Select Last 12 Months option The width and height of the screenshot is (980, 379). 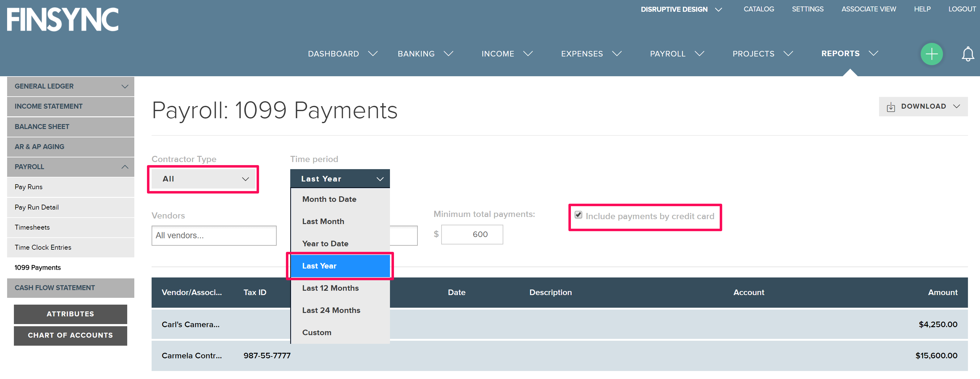(340, 288)
